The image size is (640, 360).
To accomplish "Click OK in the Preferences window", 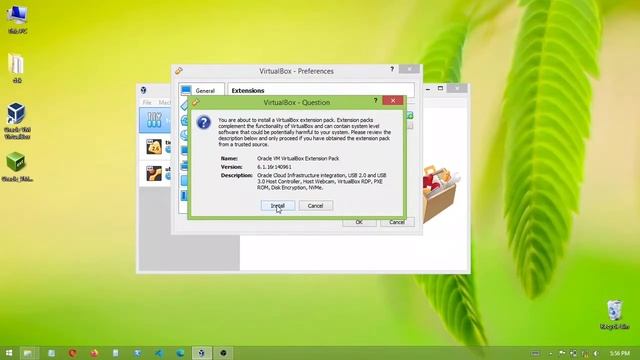I will pos(359,222).
